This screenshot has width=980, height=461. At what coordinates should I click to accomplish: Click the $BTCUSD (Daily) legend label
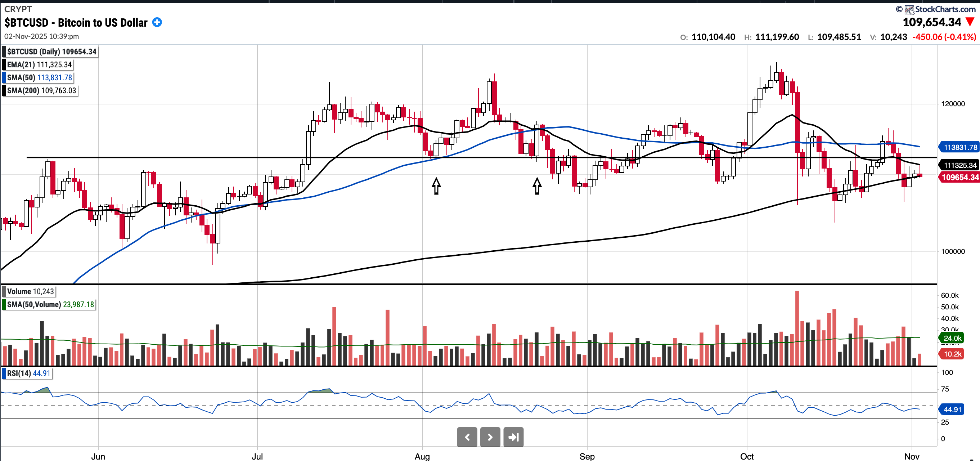[x=51, y=52]
